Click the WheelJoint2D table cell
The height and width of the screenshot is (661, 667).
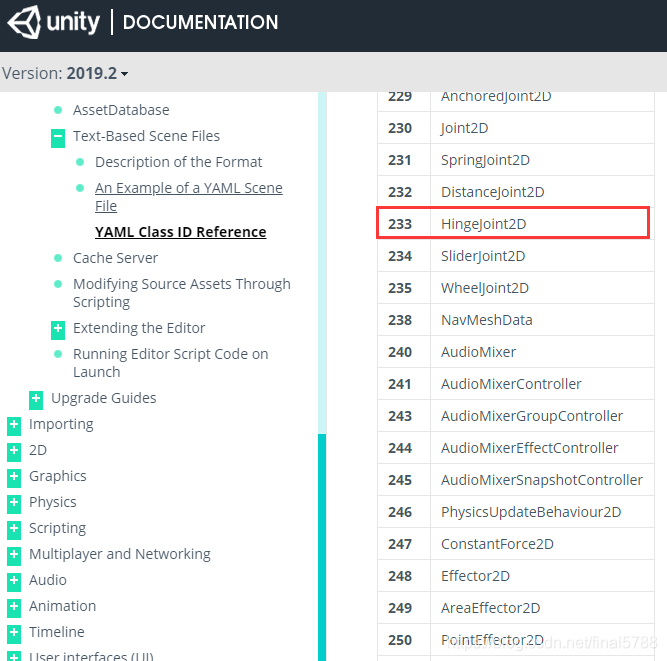pyautogui.click(x=542, y=288)
